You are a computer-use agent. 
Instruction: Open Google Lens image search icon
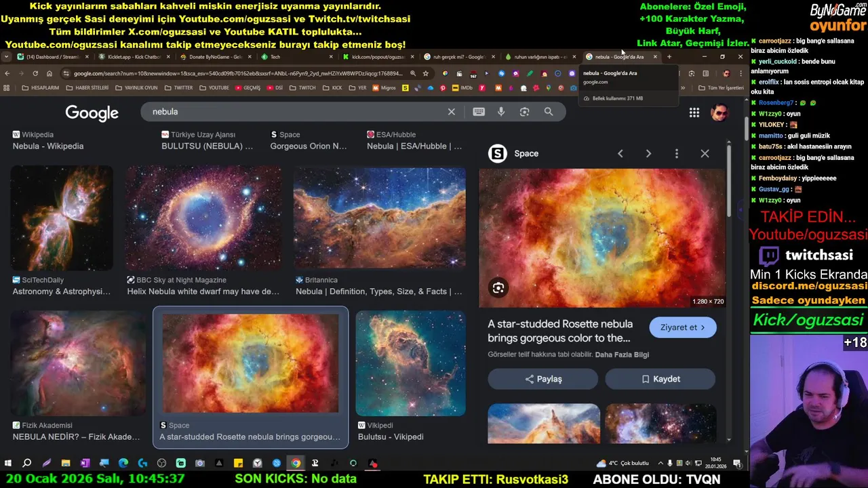click(x=524, y=112)
